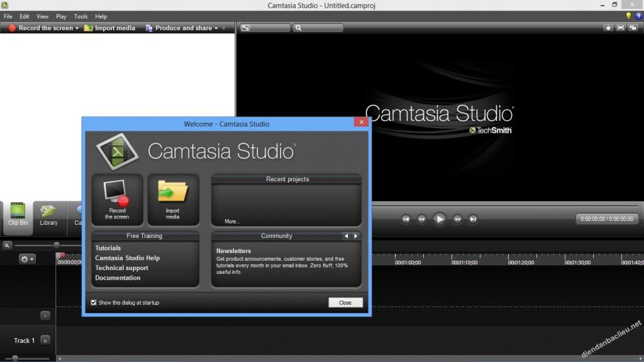Toggle the lock on Track 1
Screen dimensions: 644x362
45,340
